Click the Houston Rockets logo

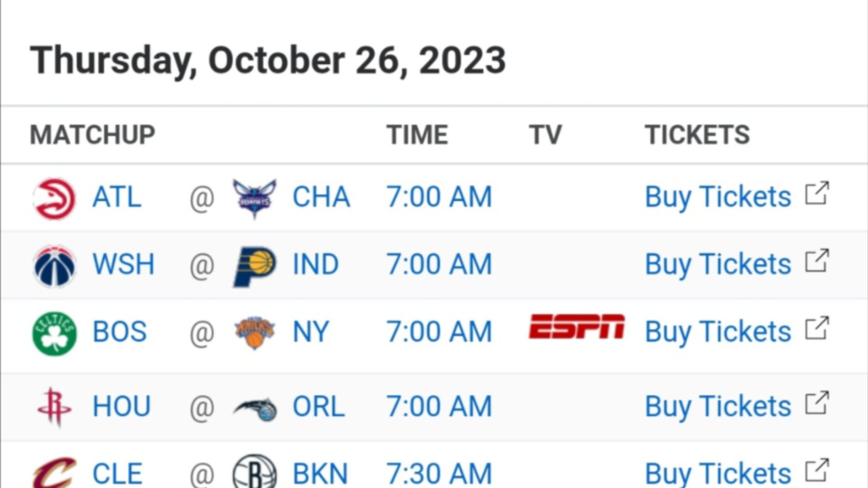pyautogui.click(x=55, y=407)
